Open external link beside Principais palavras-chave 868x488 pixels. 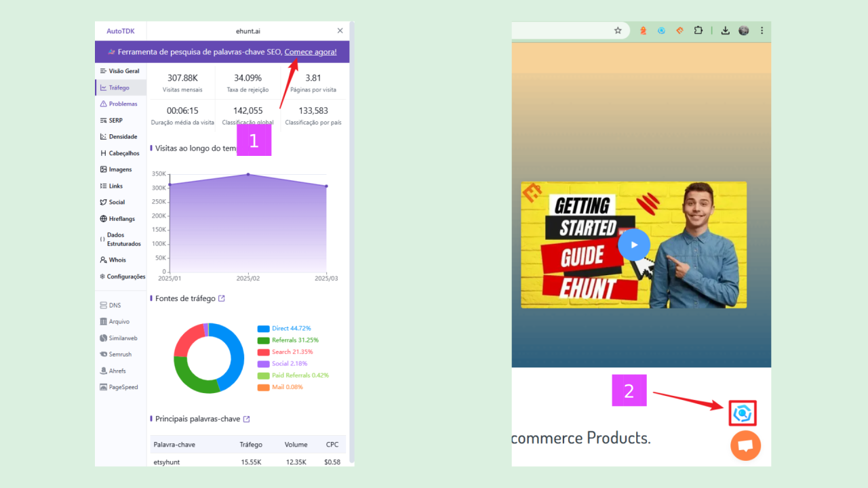coord(246,419)
